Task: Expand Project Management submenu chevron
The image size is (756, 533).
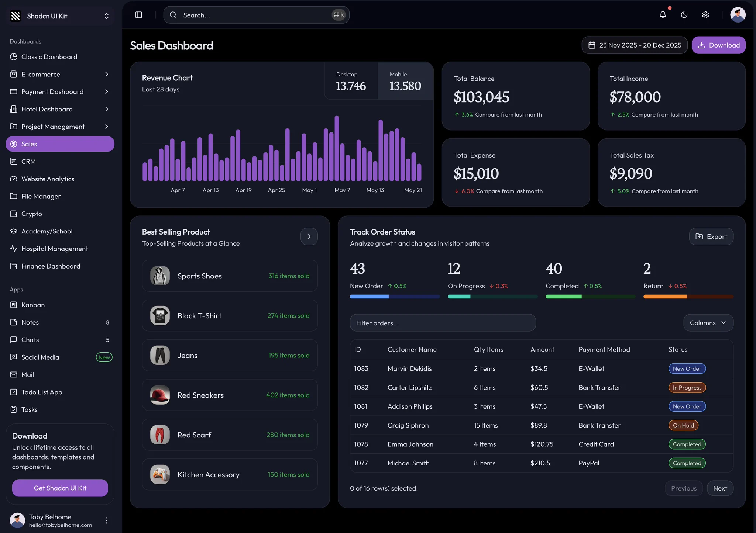Action: click(x=107, y=127)
